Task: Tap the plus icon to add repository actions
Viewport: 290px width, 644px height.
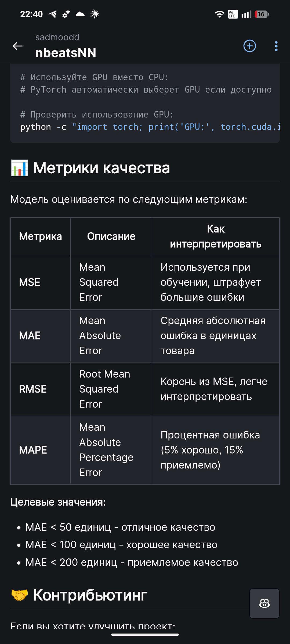Action: coord(249,46)
